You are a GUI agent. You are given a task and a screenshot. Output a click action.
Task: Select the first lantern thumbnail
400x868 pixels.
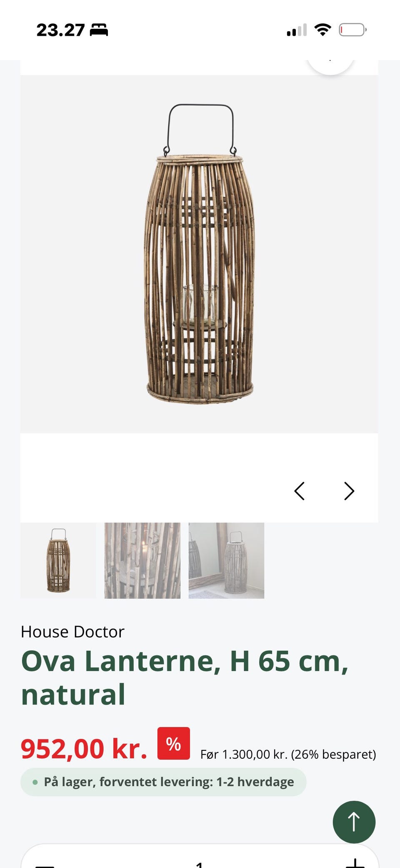click(x=58, y=560)
